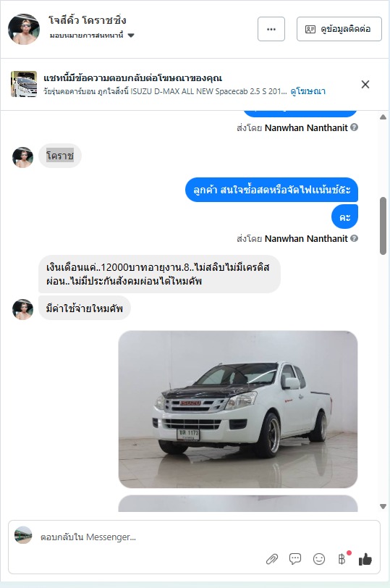This screenshot has width=390, height=588.
Task: Close the ad reply notice banner
Action: click(x=365, y=85)
